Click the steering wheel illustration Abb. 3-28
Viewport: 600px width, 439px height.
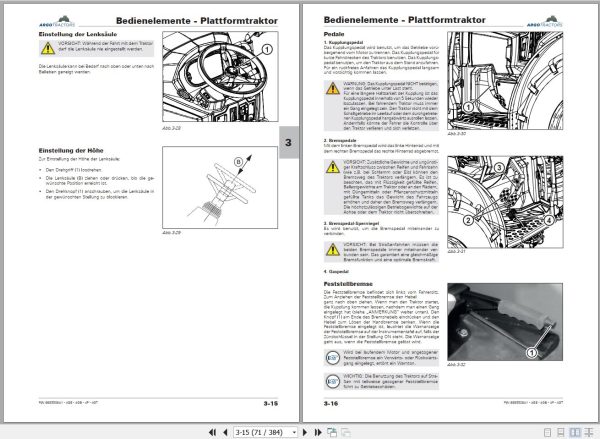point(220,77)
